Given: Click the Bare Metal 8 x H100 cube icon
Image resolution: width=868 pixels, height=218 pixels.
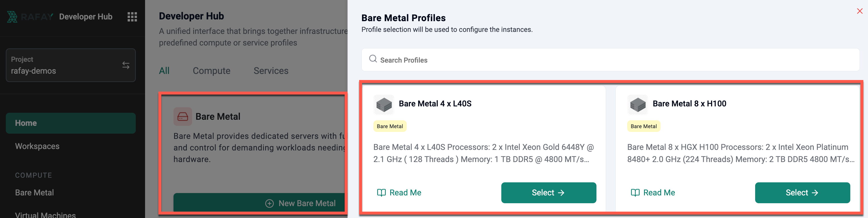Looking at the screenshot, I should [x=638, y=104].
